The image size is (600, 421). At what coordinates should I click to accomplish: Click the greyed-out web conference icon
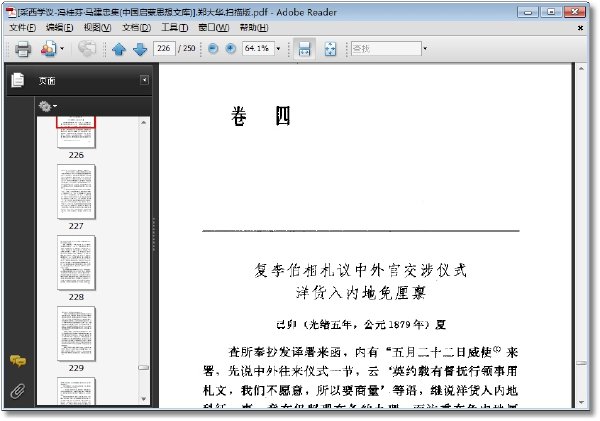(x=87, y=49)
